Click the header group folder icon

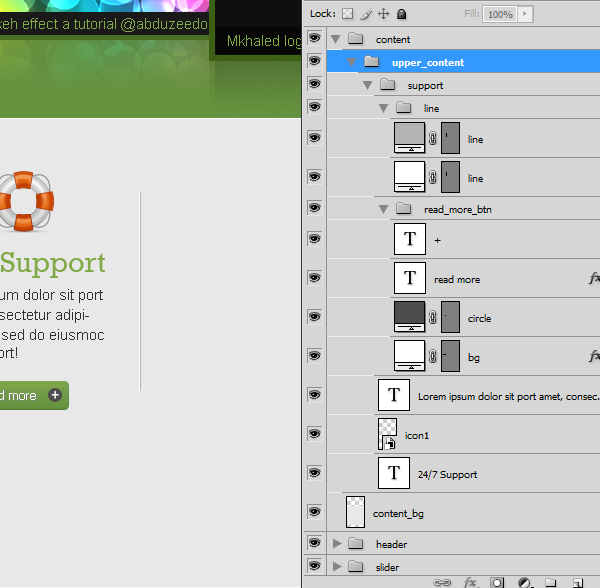[x=355, y=543]
